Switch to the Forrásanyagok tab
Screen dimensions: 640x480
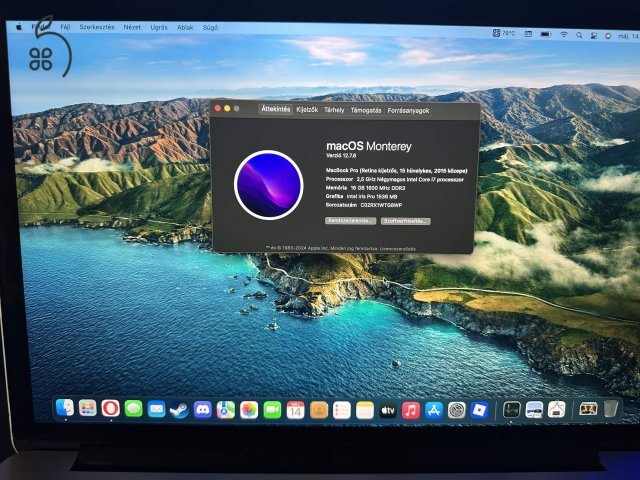[x=408, y=111]
